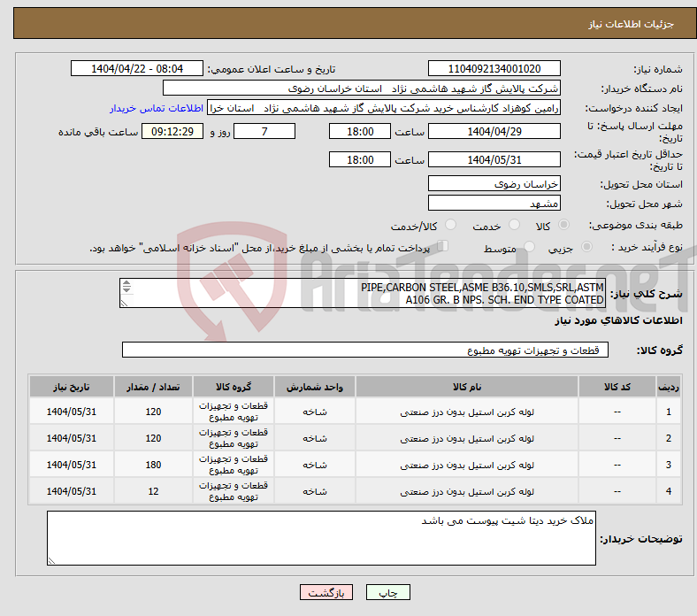
Task: Click the بازگشت (back) button
Action: (326, 592)
